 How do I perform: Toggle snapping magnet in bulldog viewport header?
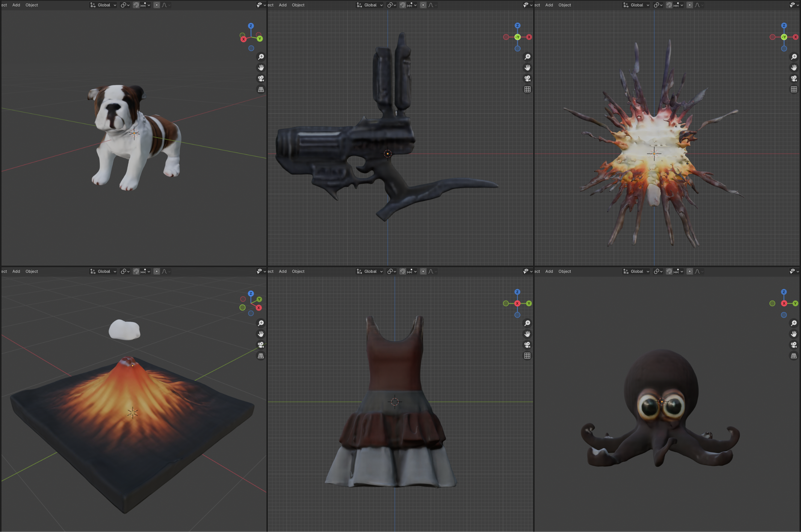click(x=136, y=5)
